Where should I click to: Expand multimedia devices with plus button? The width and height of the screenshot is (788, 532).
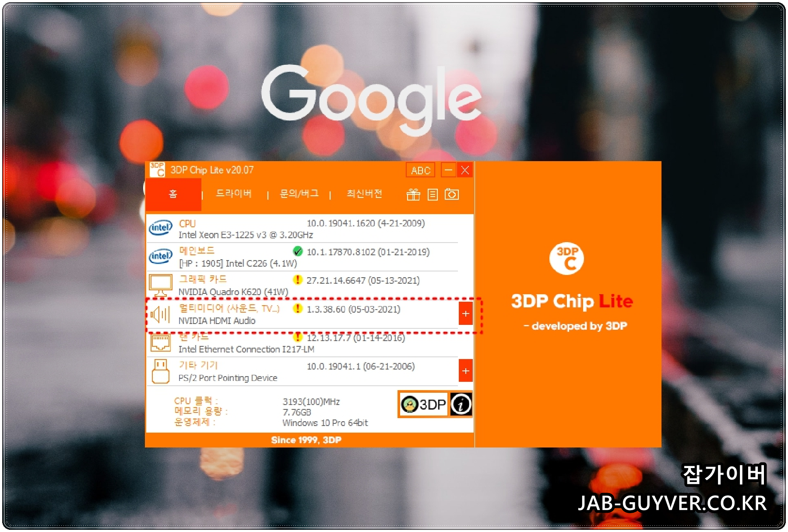(466, 314)
